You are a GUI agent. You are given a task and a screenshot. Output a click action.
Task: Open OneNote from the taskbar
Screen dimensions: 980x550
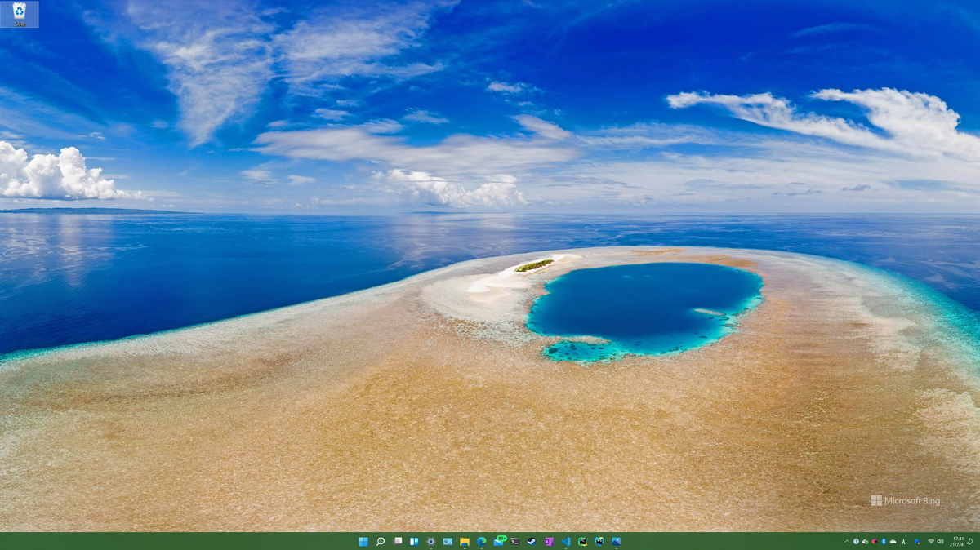pyautogui.click(x=549, y=541)
